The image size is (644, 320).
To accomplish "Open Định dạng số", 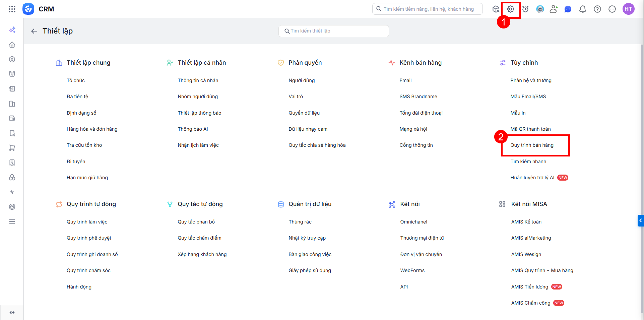I will click(x=81, y=113).
